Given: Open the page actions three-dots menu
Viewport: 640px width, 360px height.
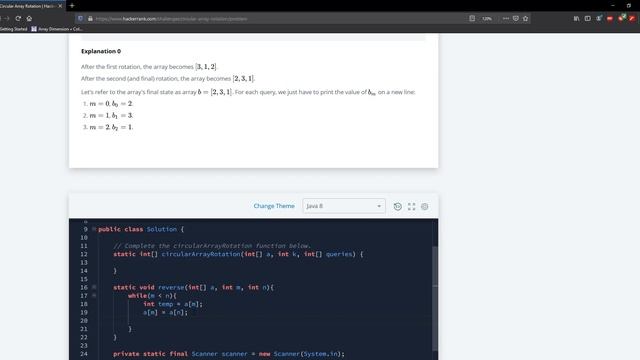Looking at the screenshot, I should 506,18.
